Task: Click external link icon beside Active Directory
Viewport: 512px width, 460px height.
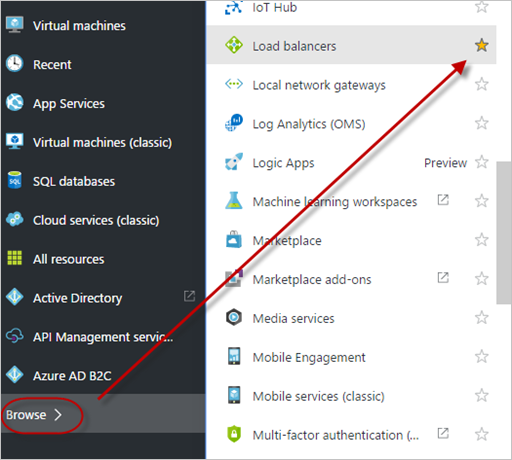Action: click(x=189, y=296)
